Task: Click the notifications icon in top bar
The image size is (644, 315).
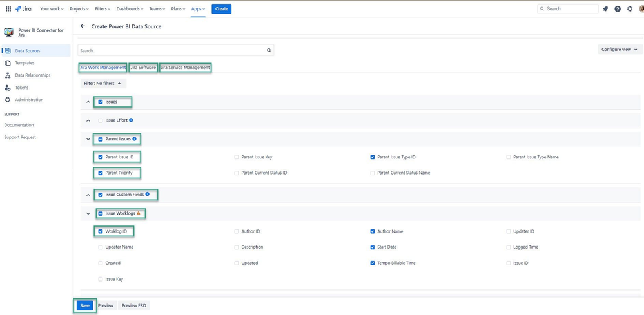Action: click(x=605, y=8)
